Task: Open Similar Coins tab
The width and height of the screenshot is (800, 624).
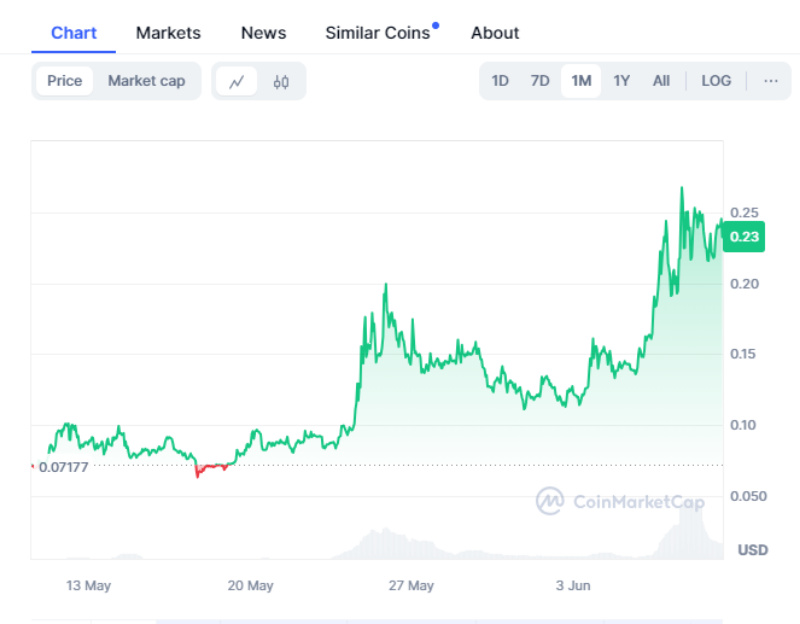Action: tap(378, 33)
